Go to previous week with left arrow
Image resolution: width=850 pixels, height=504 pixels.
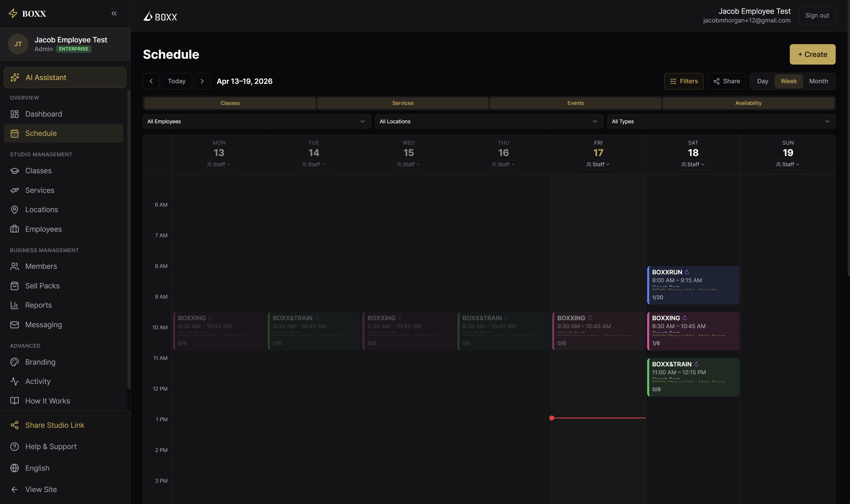pyautogui.click(x=151, y=81)
